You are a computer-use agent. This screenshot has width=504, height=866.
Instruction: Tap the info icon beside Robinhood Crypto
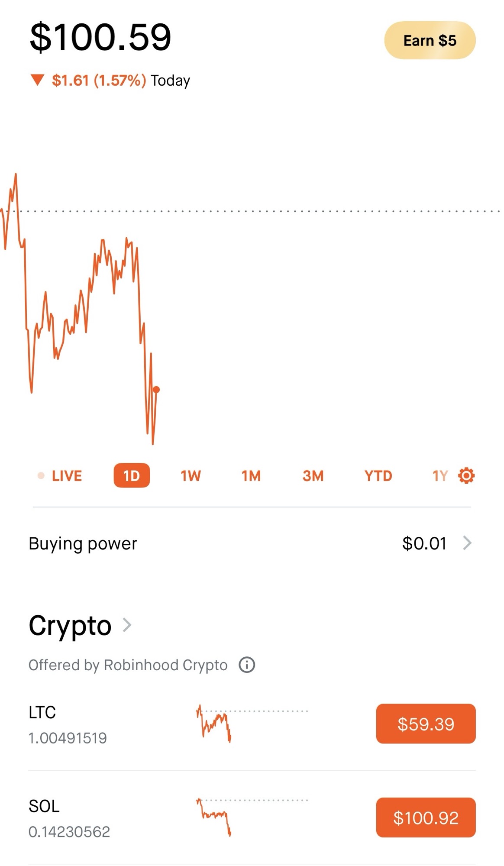(247, 665)
